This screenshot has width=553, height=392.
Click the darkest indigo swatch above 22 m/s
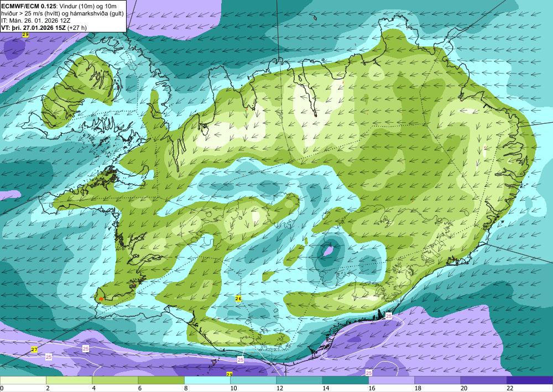[530, 380]
